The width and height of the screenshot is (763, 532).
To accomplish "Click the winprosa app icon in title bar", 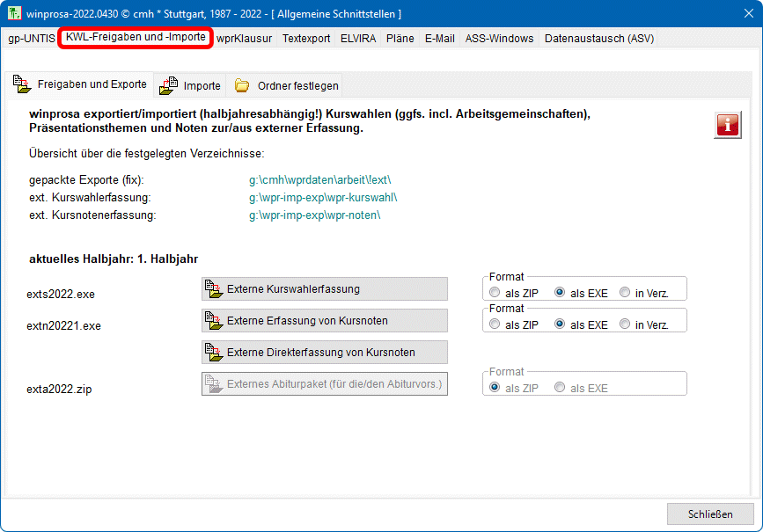I will pos(14,13).
